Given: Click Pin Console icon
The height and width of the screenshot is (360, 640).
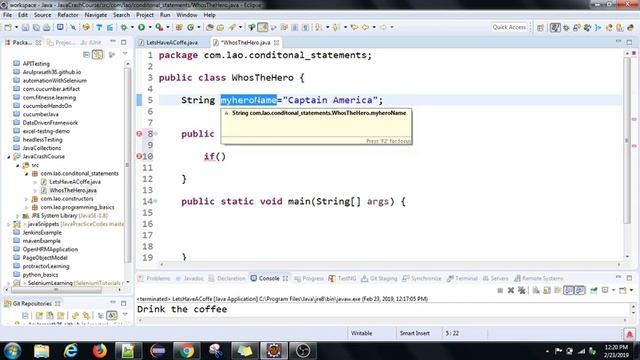Looking at the screenshot, I should click(x=594, y=290).
